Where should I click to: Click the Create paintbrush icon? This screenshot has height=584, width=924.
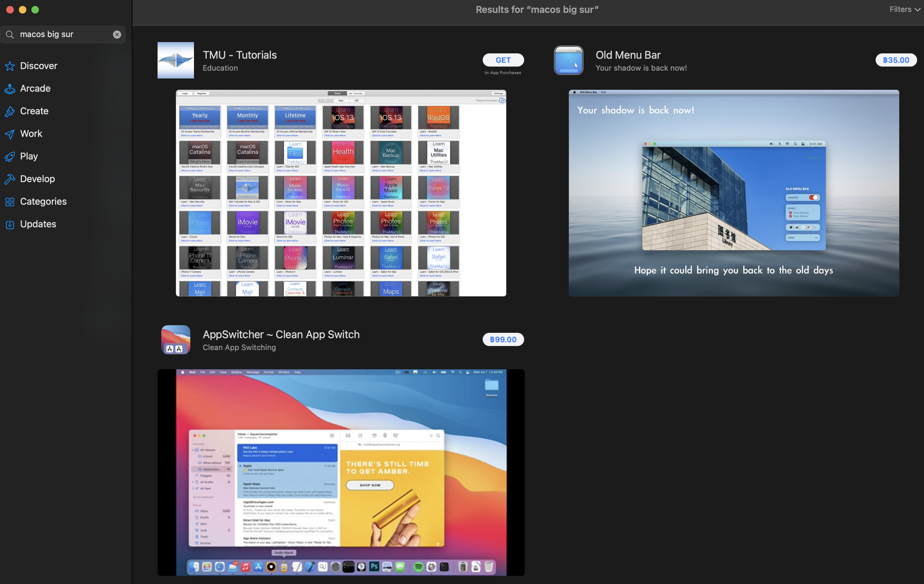10,111
